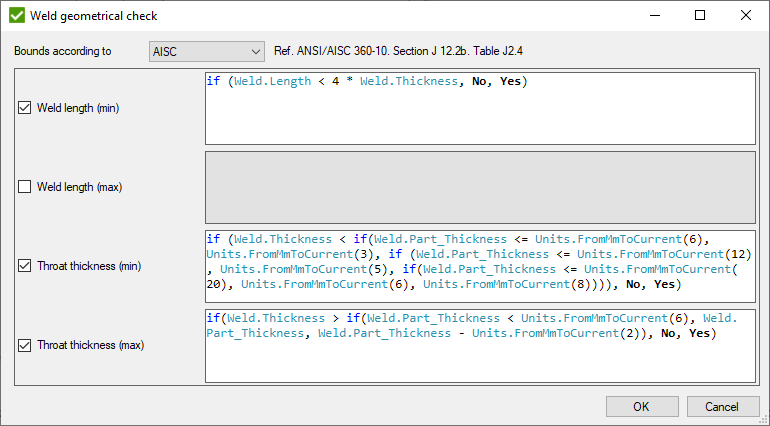Image resolution: width=770 pixels, height=426 pixels.
Task: Click the green checkmark icon in title bar
Action: click(16, 16)
